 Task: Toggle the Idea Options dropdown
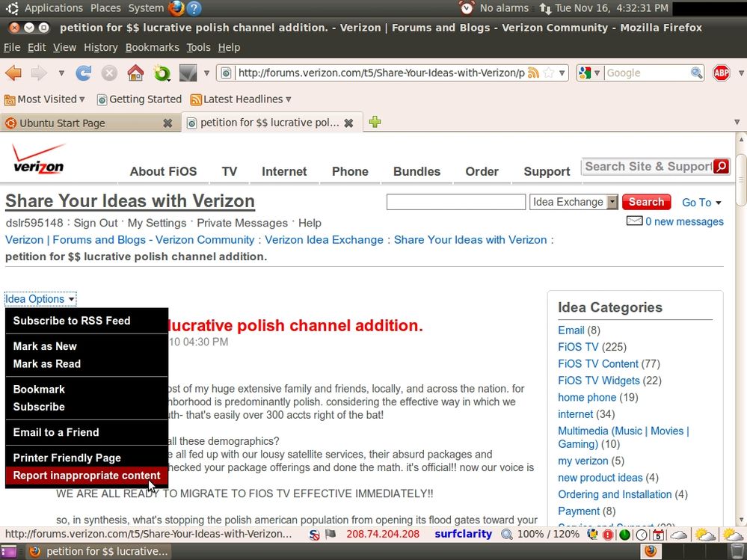click(40, 299)
